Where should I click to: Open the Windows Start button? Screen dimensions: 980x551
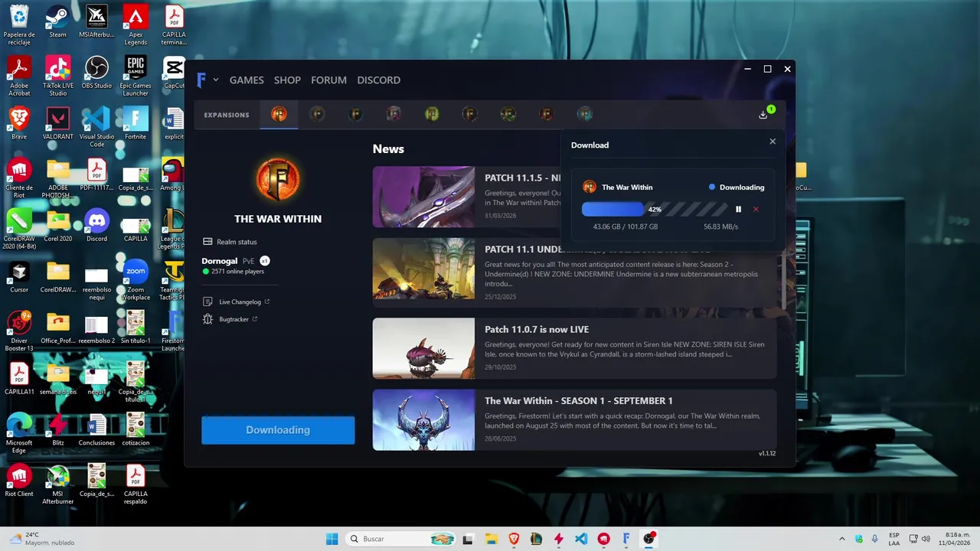332,539
